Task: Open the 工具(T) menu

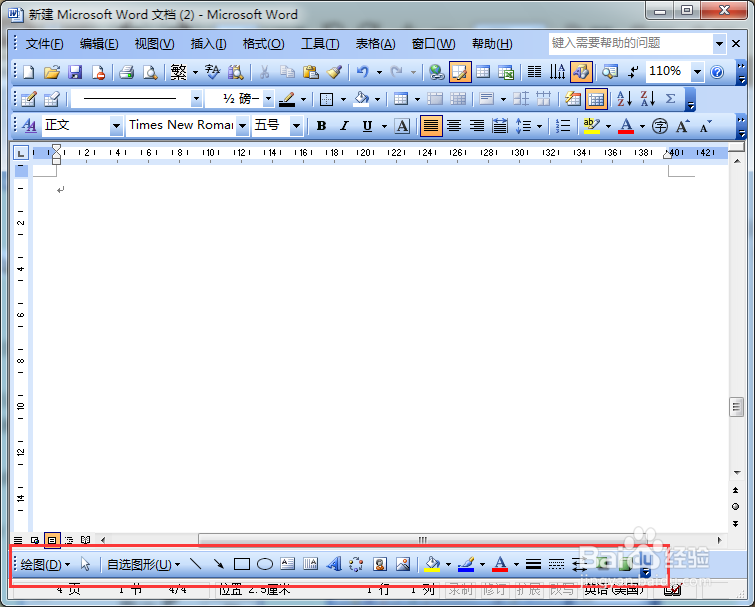Action: click(x=320, y=44)
